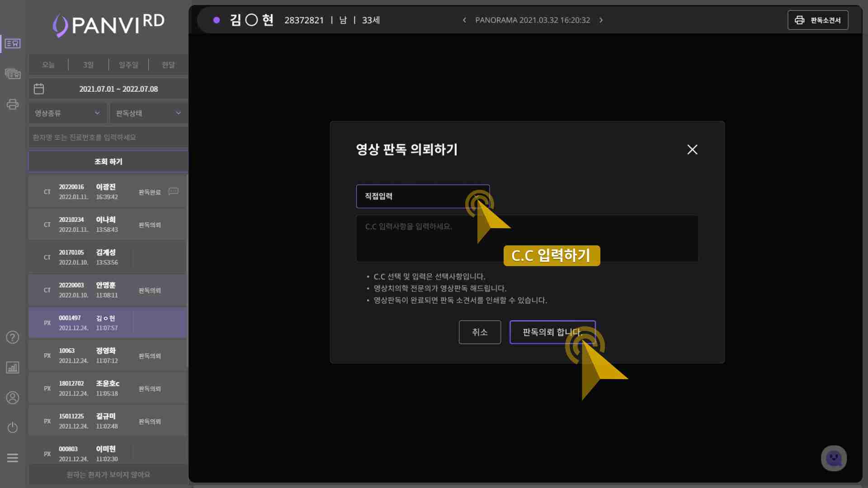Screen dimensions: 868x488
Task: Click the 판독소견서 print button
Action: click(x=818, y=20)
